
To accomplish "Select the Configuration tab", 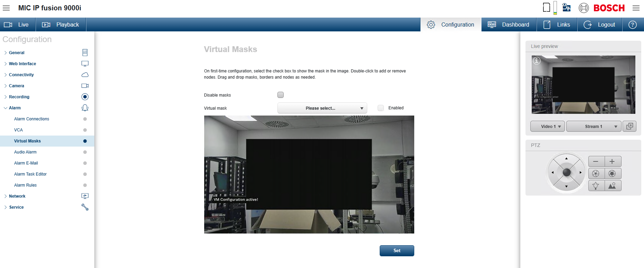I will 451,24.
